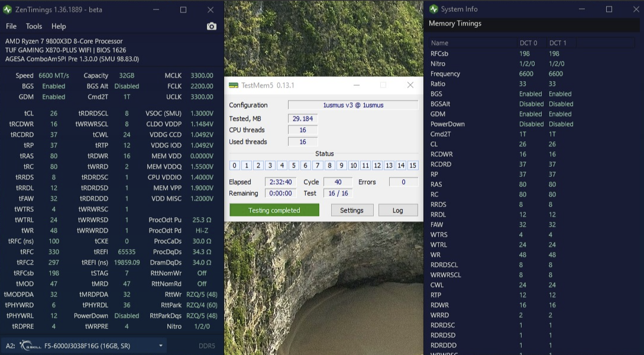The image size is (644, 355).
Task: Click the DCT 0 column header
Action: click(x=532, y=43)
